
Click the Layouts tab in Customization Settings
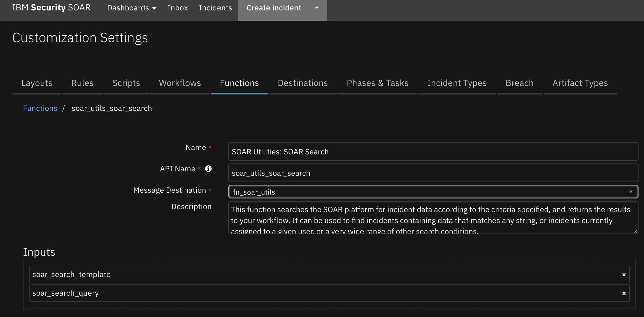pyautogui.click(x=36, y=82)
